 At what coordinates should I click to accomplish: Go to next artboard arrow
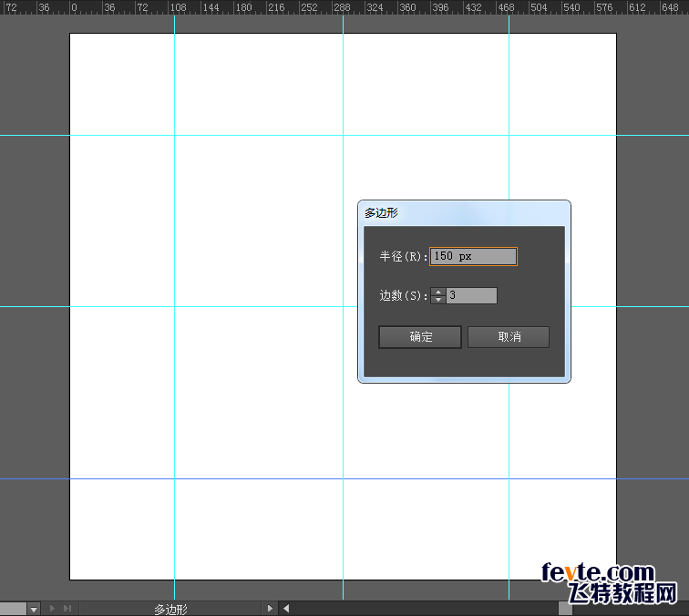click(x=52, y=609)
